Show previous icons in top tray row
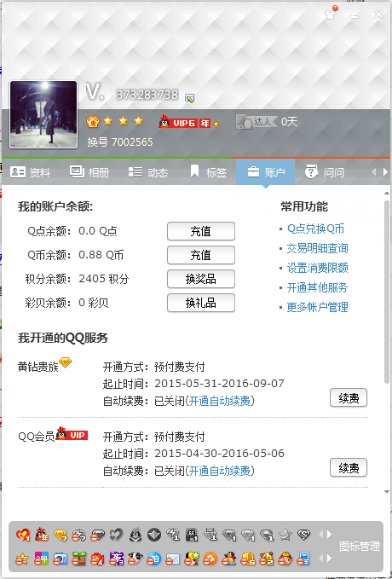Viewport: 392px width, 579px height. 320,535
